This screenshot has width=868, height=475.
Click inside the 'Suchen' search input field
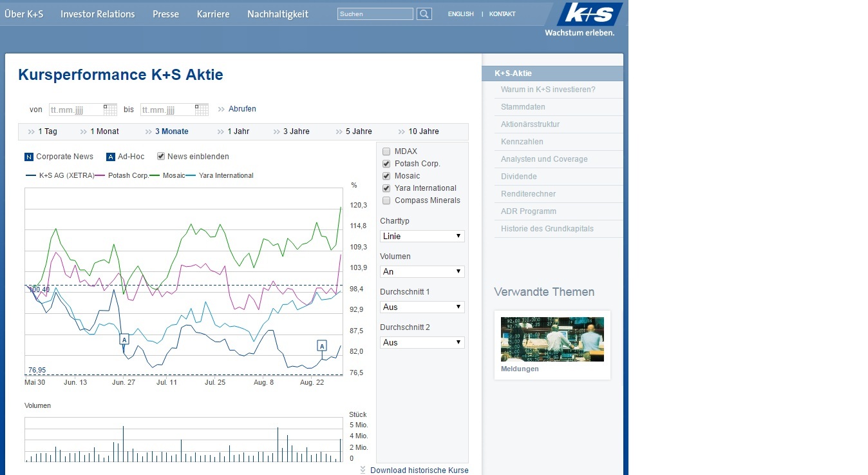(373, 13)
